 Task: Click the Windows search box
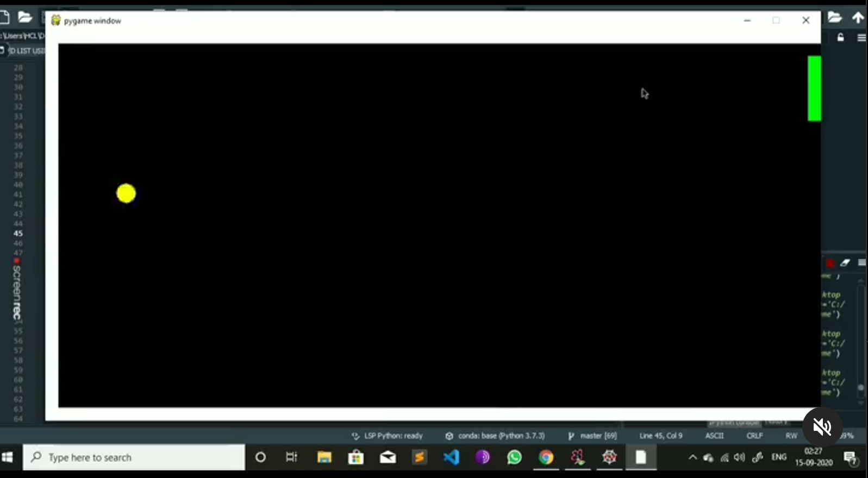(x=134, y=457)
